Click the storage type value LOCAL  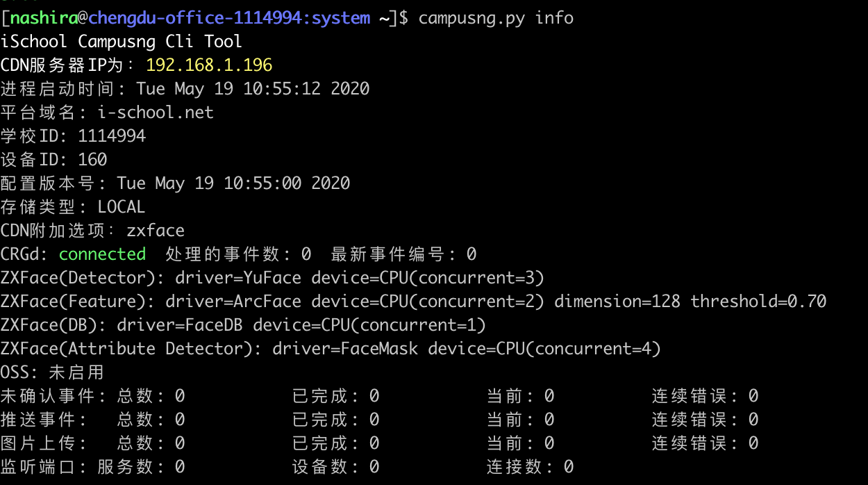click(x=122, y=207)
